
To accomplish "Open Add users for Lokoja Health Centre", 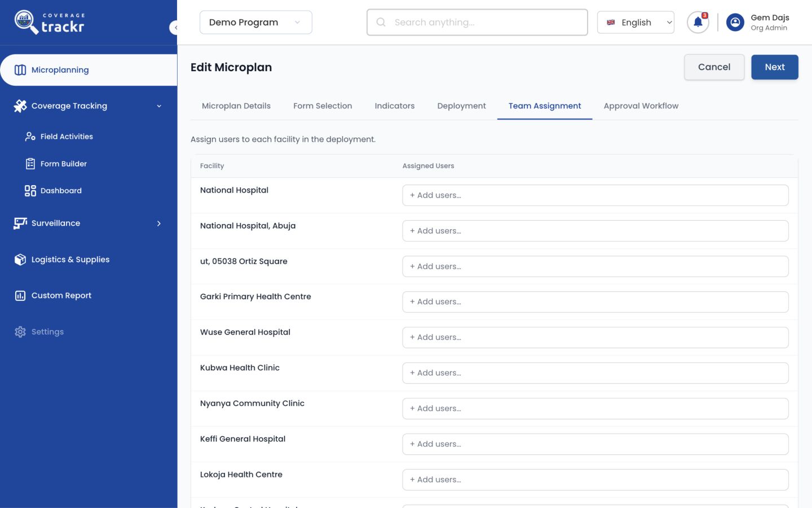I will coord(595,480).
